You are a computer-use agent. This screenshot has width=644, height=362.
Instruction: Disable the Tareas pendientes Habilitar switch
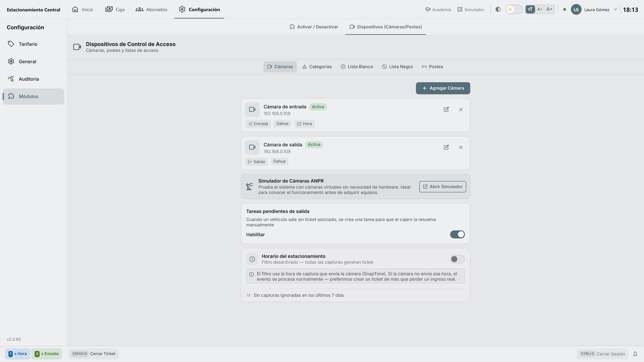point(457,234)
